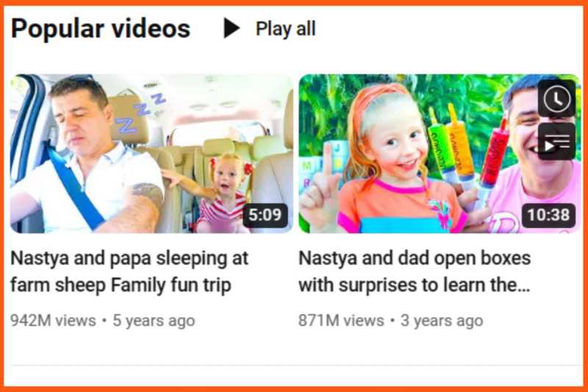Click the Play all triangle icon
This screenshot has height=392, width=588.
pos(232,29)
